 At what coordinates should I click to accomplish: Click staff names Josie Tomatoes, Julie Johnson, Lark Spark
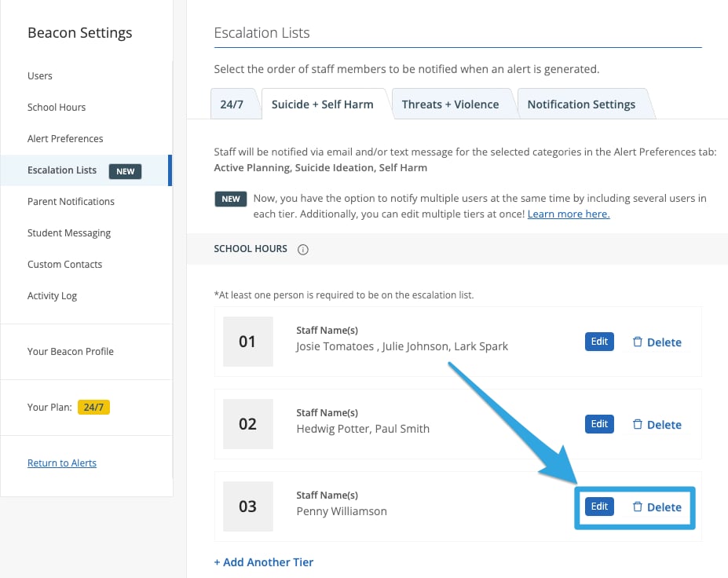pos(402,347)
